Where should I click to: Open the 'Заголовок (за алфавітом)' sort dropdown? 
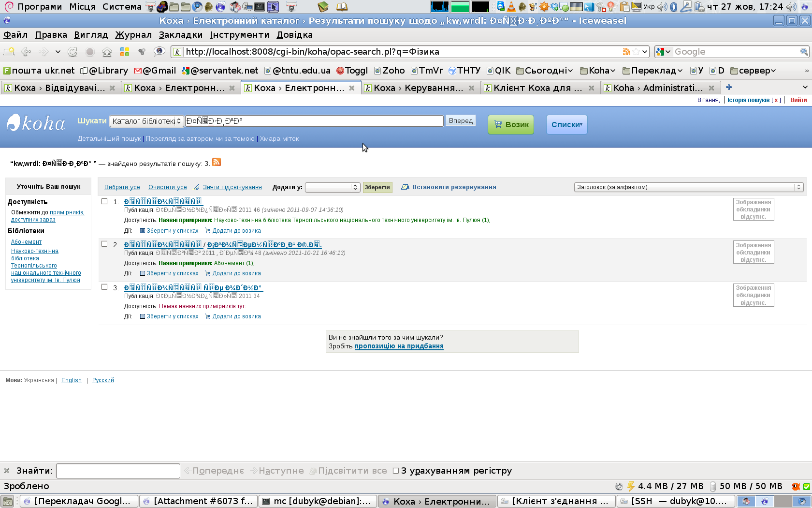click(x=688, y=187)
